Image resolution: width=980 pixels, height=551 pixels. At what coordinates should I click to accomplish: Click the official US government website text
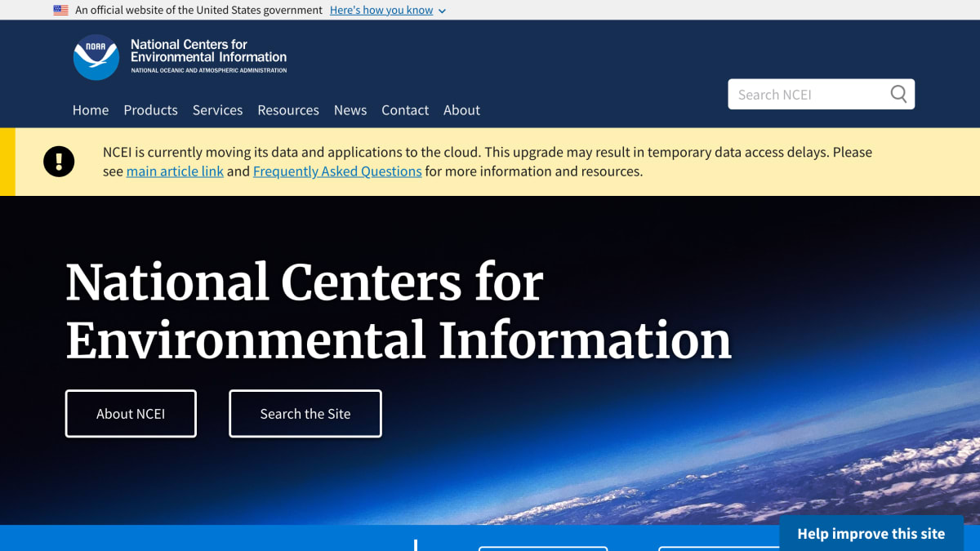pyautogui.click(x=198, y=11)
